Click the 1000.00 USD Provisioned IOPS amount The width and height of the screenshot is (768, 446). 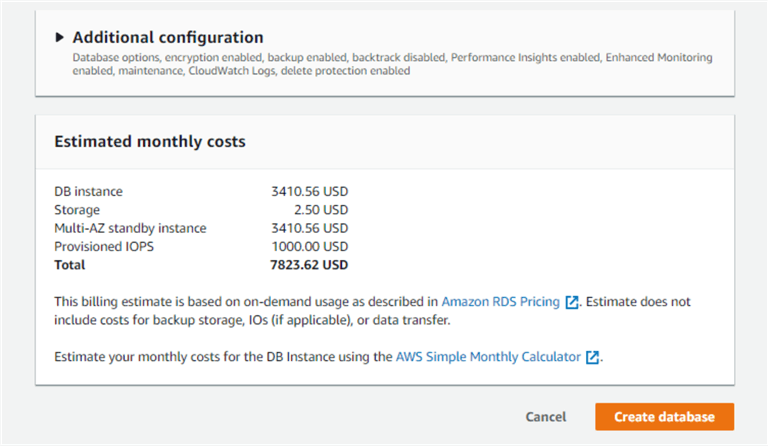coord(310,246)
